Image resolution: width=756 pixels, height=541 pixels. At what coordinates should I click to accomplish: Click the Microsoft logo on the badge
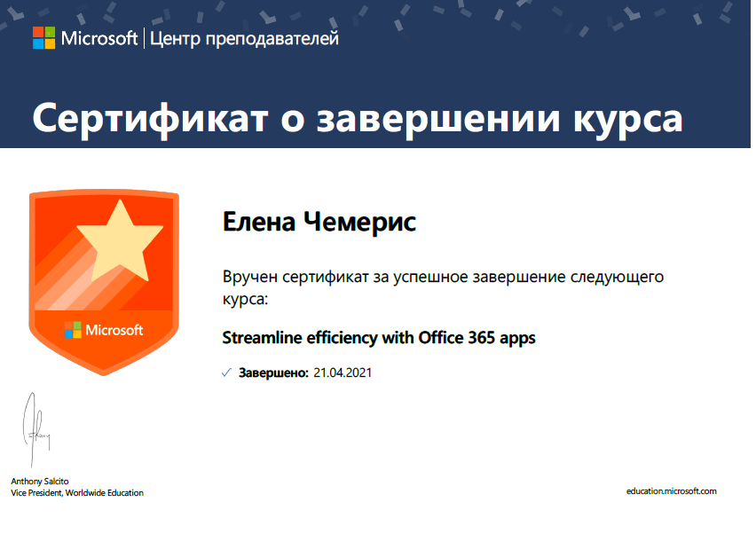pyautogui.click(x=104, y=330)
